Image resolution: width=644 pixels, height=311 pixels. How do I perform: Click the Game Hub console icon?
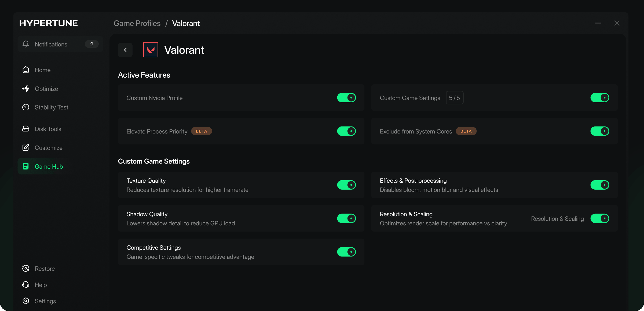coord(26,167)
